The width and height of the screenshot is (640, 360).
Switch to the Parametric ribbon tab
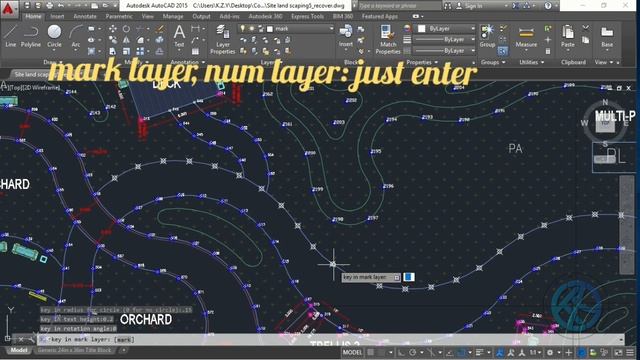[119, 16]
